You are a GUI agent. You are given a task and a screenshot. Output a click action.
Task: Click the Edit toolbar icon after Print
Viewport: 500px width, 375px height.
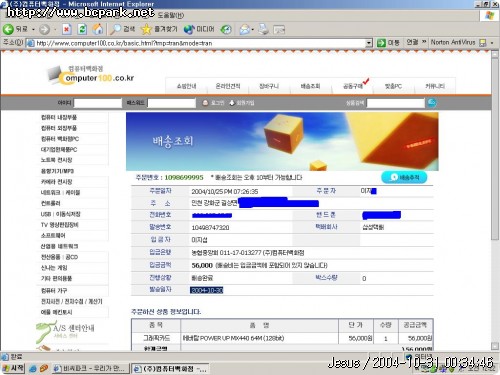click(x=279, y=30)
